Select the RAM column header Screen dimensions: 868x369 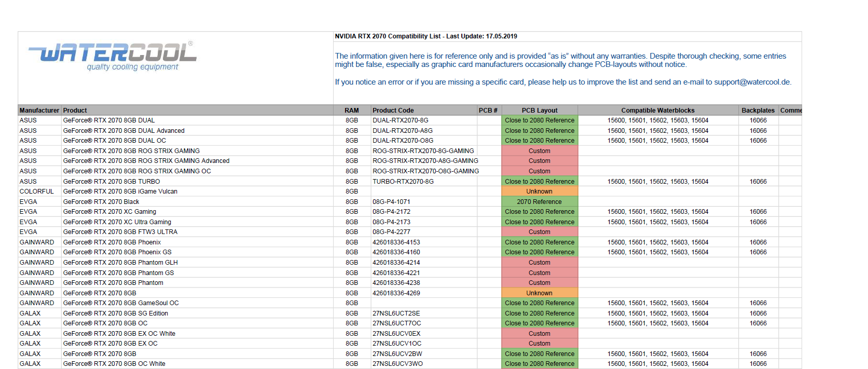(352, 111)
